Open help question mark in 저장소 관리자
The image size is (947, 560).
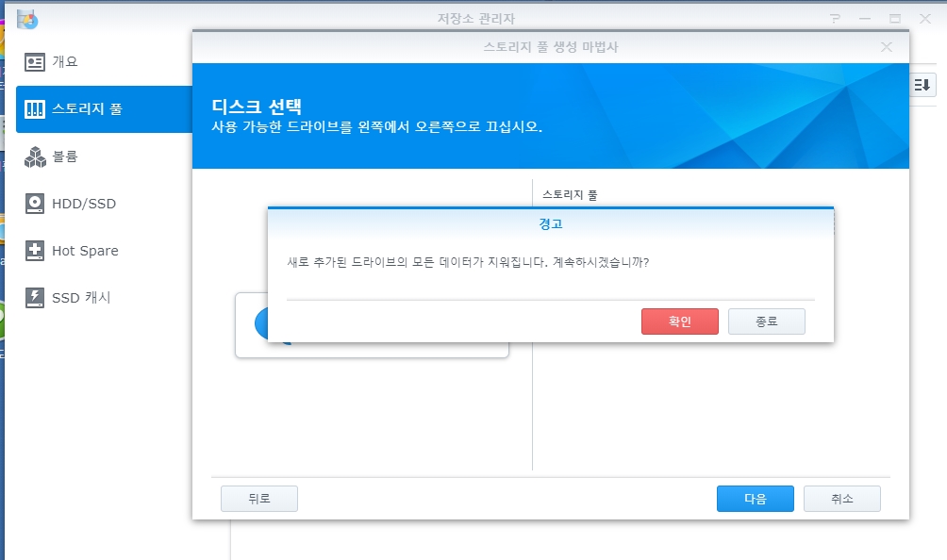point(836,19)
